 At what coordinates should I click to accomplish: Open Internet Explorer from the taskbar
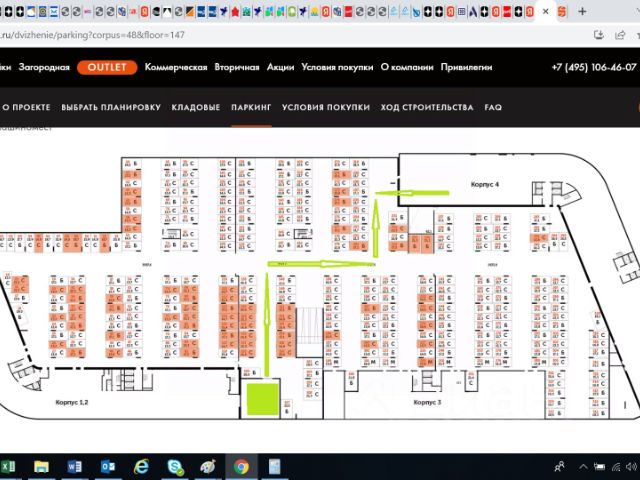[x=141, y=467]
